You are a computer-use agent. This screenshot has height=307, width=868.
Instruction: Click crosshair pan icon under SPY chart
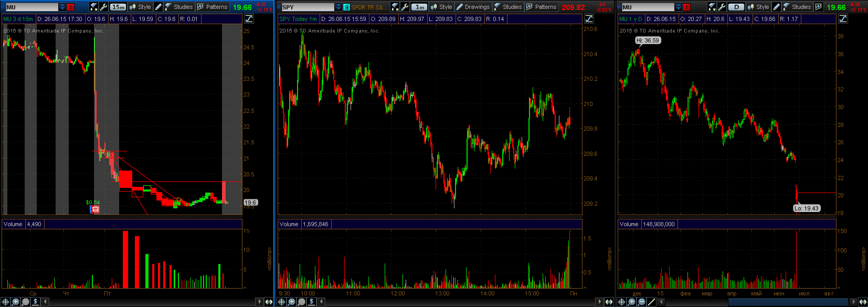point(282,302)
